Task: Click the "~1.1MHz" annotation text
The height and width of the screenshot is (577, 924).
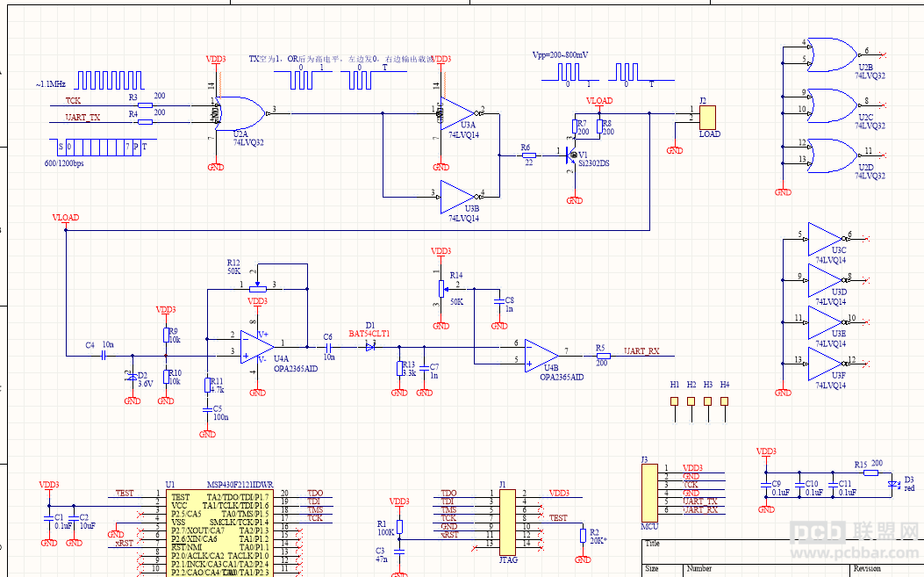Action: pyautogui.click(x=51, y=84)
